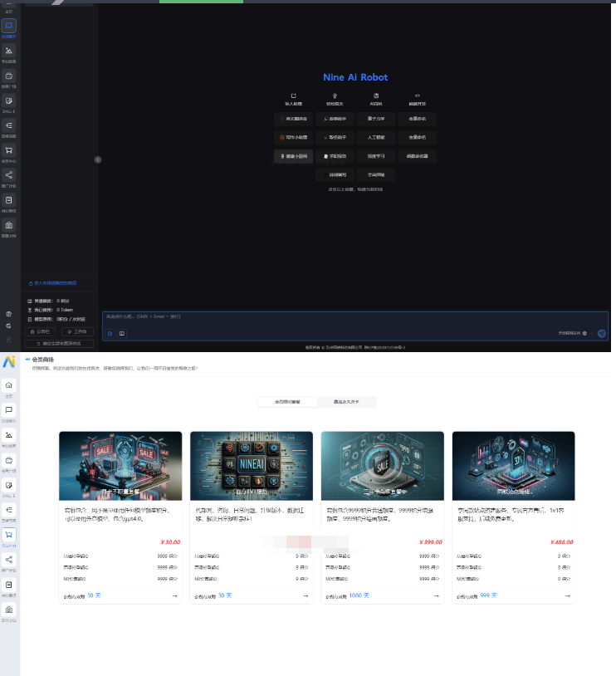616x676 pixels.
Task: Click the blue send message icon
Action: pyautogui.click(x=602, y=333)
